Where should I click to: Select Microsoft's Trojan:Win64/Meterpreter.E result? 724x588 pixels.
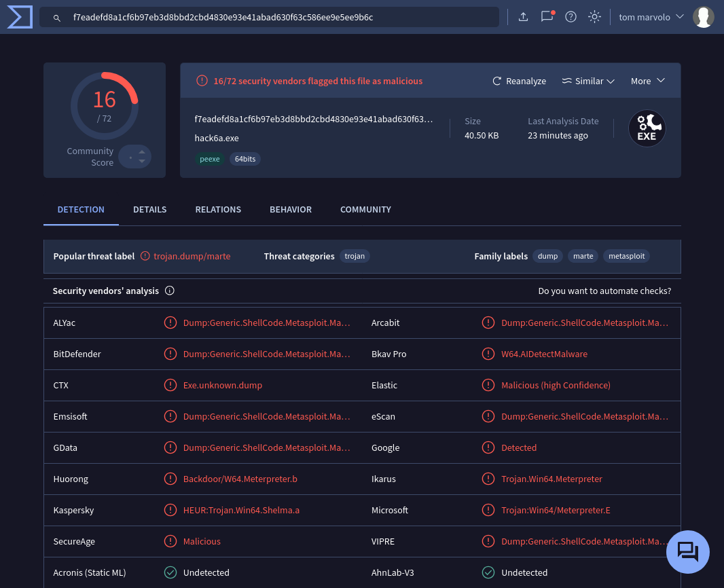pyautogui.click(x=556, y=510)
